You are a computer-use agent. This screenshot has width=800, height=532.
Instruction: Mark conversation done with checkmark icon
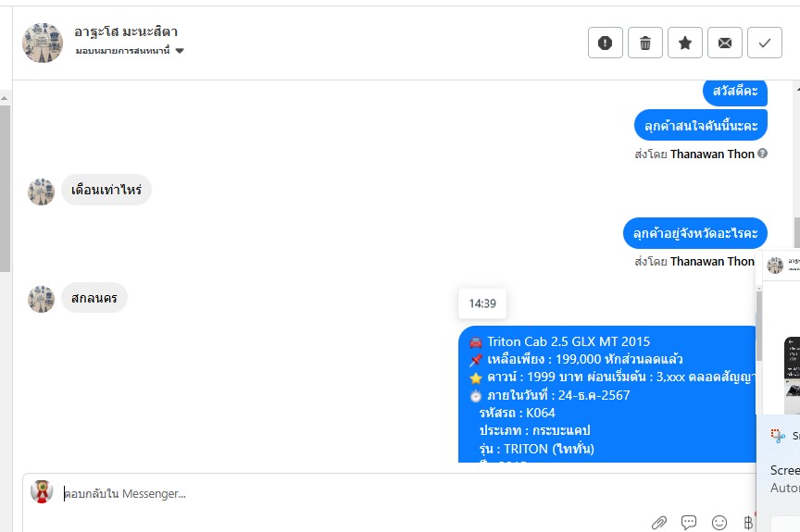[764, 43]
